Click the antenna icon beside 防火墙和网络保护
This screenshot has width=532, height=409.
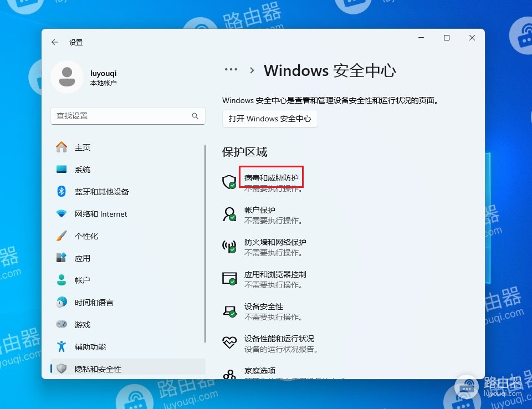tap(229, 247)
